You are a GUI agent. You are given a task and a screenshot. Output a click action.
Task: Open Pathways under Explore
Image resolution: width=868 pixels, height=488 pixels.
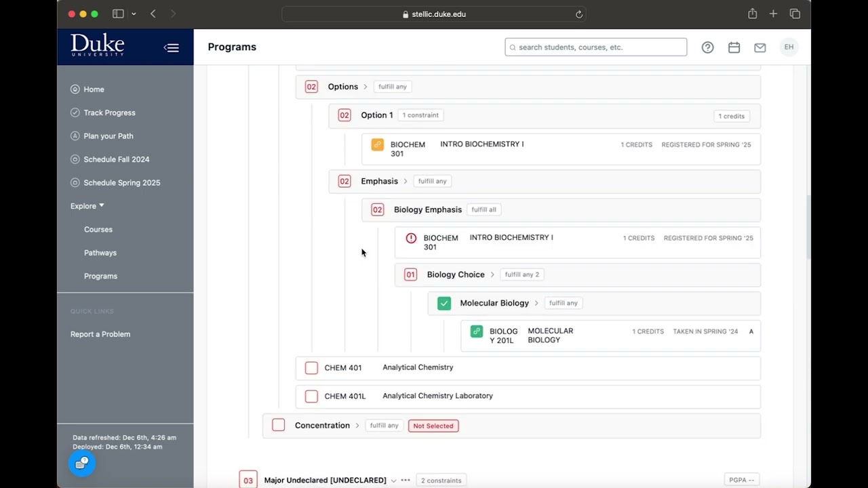point(100,253)
